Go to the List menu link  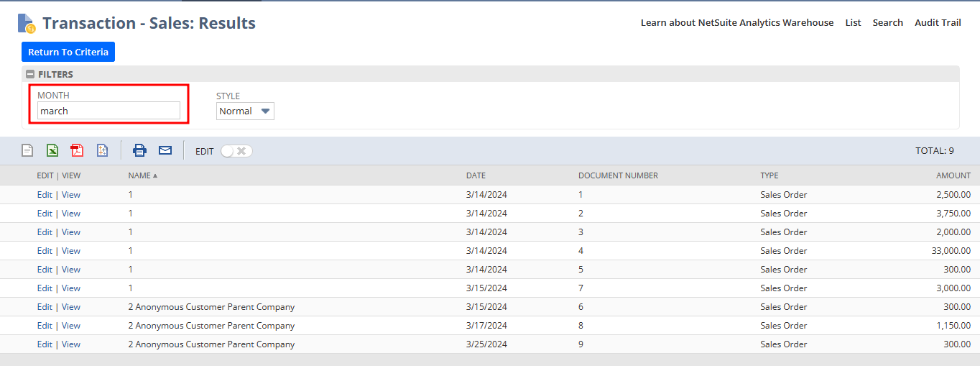[x=853, y=23]
